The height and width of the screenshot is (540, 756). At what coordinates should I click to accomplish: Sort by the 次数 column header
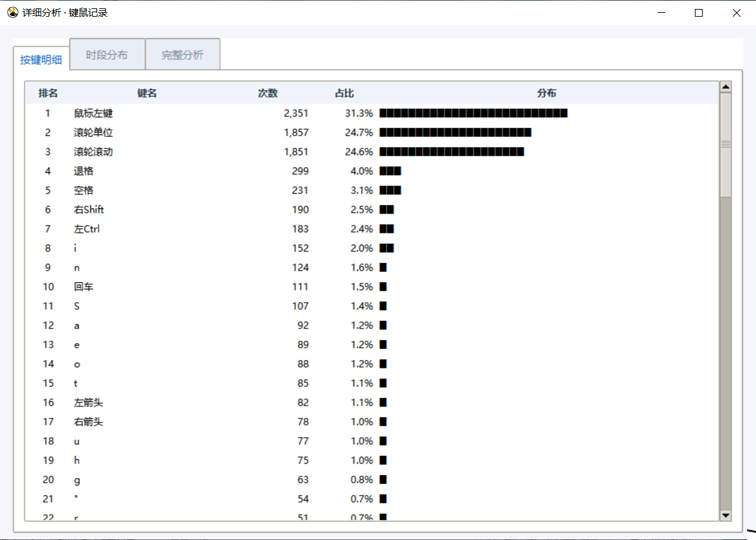[x=268, y=93]
